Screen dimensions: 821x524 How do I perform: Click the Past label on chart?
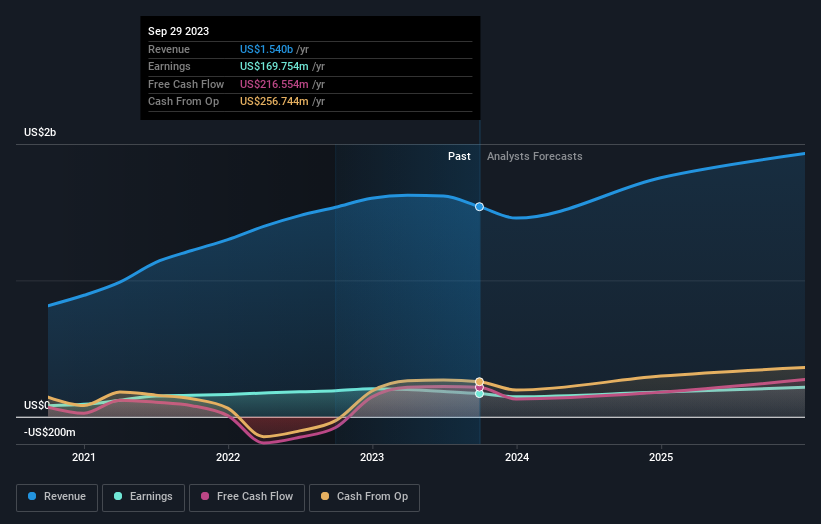[x=459, y=156]
